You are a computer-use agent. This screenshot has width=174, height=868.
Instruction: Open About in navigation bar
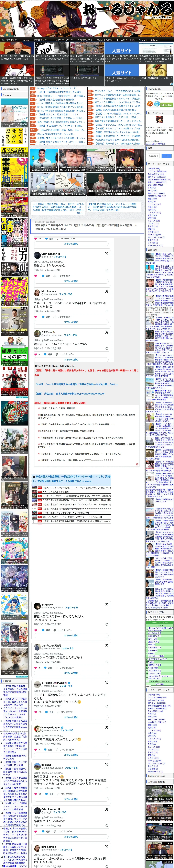(26, 40)
